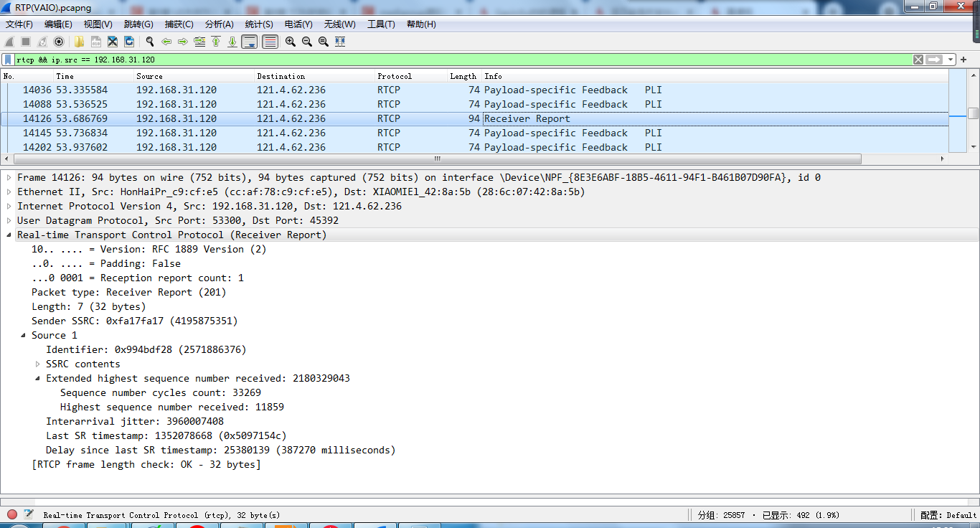
Task: Open recent display filter dropdown
Action: click(951, 60)
